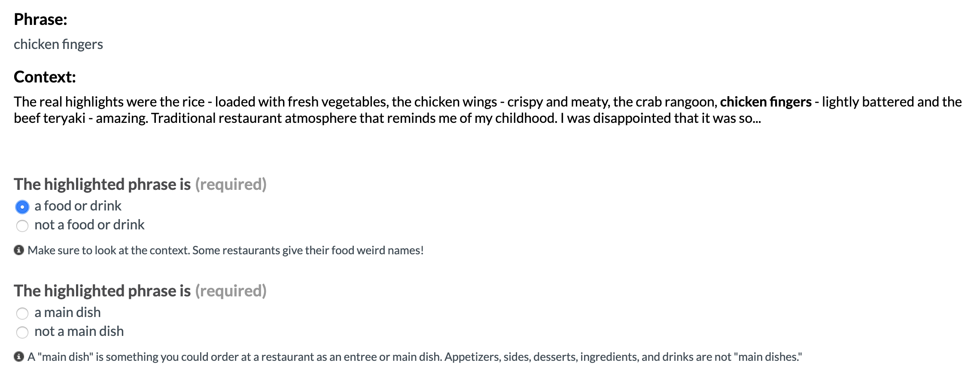Click the 'Context:' heading
The width and height of the screenshot is (980, 378).
click(x=45, y=77)
